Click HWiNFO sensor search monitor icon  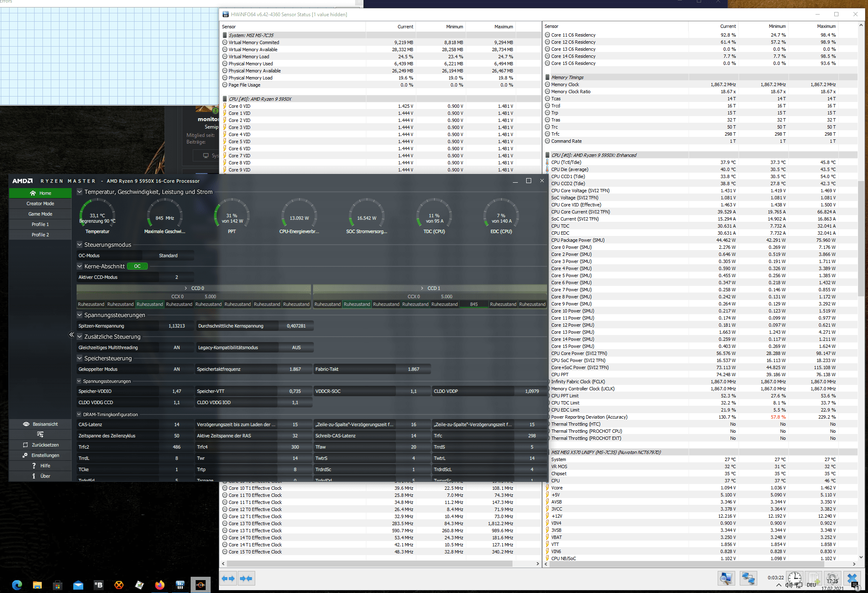[x=726, y=578]
